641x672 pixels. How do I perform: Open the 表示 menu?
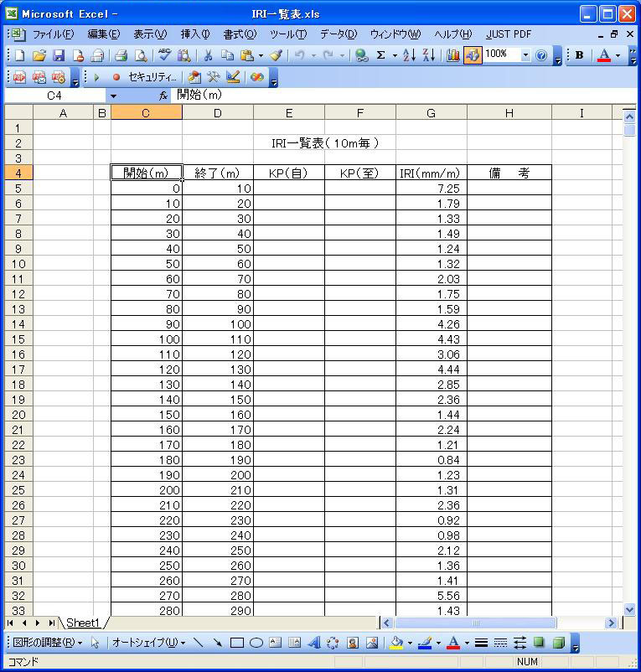point(150,34)
